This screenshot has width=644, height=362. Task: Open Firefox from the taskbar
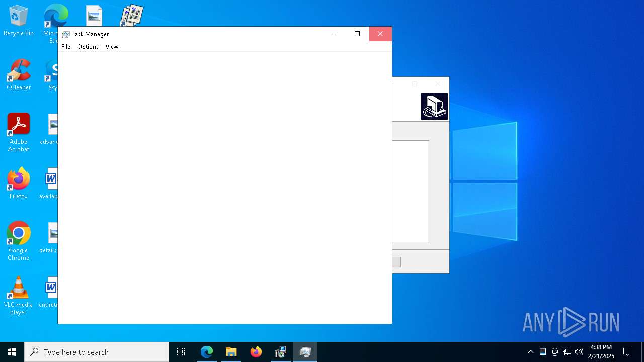pos(256,352)
